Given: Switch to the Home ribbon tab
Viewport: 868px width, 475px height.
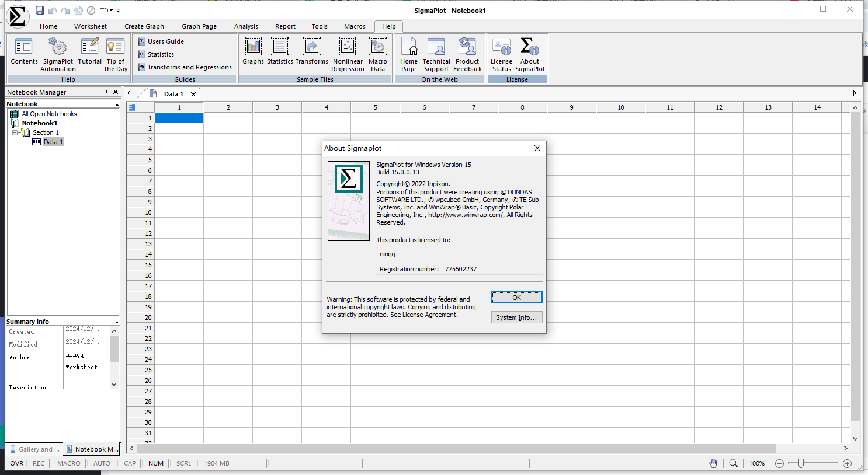Looking at the screenshot, I should [48, 26].
